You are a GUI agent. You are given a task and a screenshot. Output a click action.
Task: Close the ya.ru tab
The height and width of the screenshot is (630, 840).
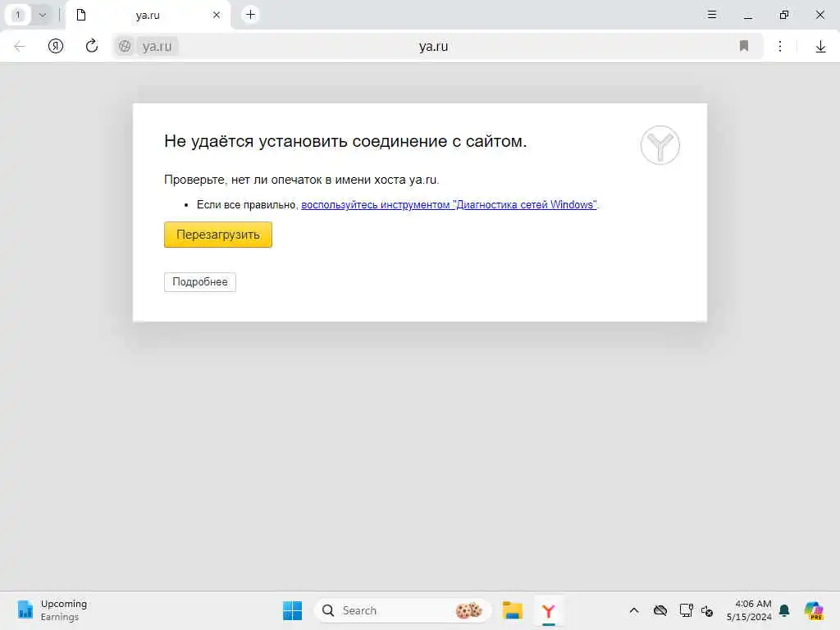pyautogui.click(x=217, y=15)
